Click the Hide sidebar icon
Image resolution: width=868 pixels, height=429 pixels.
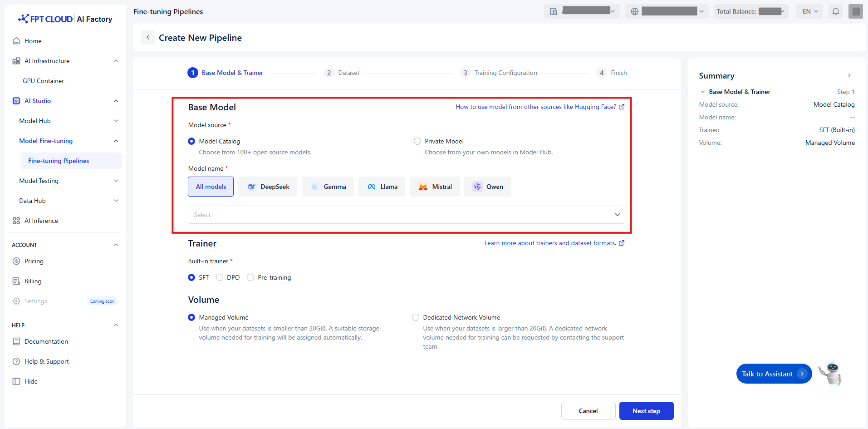tap(16, 381)
